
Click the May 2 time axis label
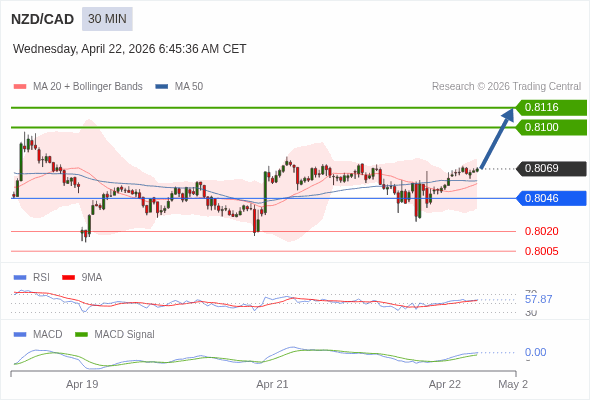click(x=513, y=385)
